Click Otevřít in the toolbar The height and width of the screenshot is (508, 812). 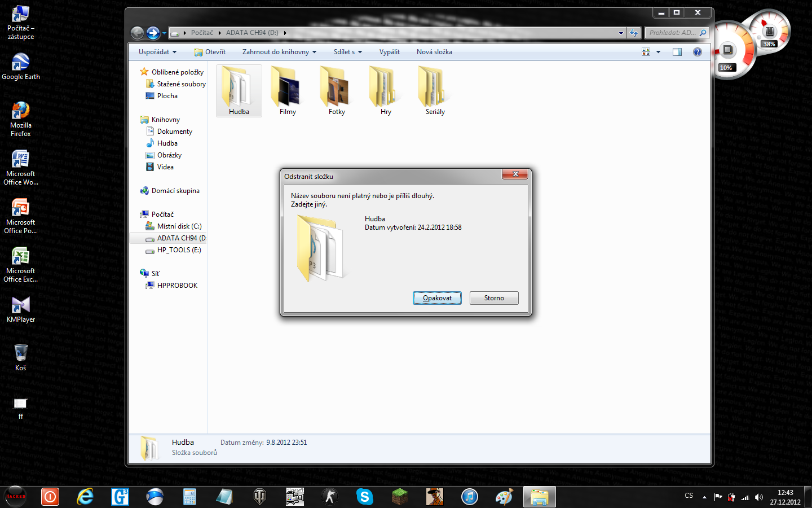tap(210, 52)
